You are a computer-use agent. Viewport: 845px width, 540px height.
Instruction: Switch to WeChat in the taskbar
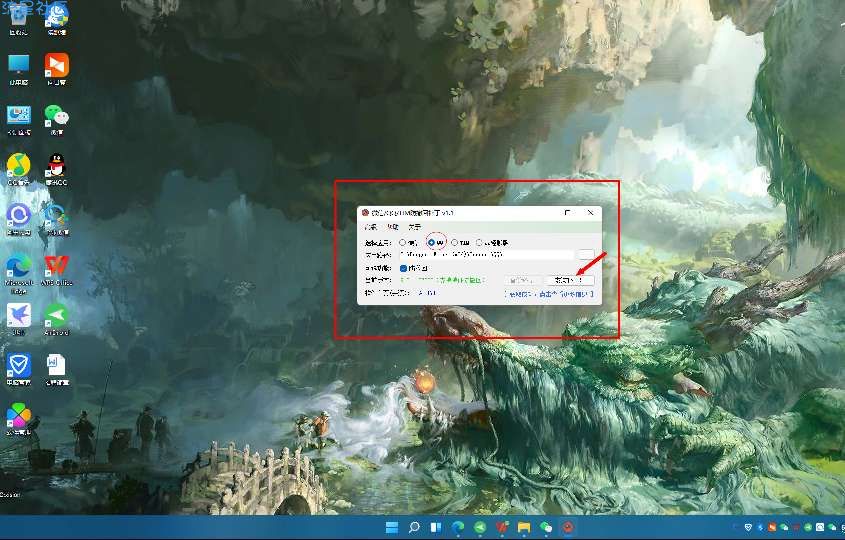pyautogui.click(x=546, y=527)
